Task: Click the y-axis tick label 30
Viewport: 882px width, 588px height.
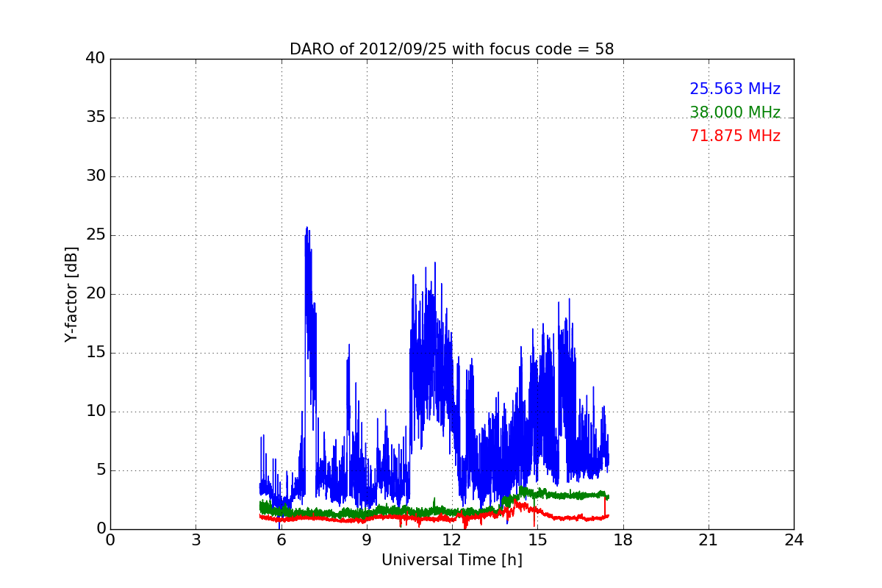Action: click(x=96, y=176)
